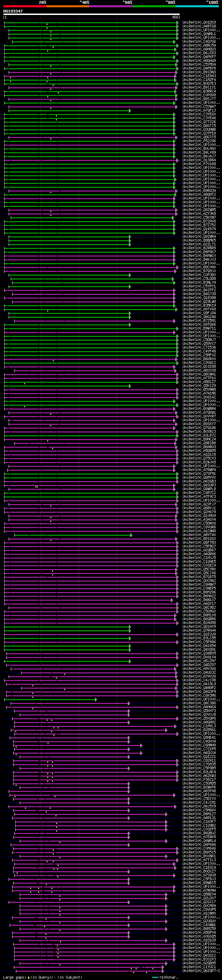The image size is (222, 980).
Task: Select hit UniRef100_Q8IAY9
Action: (199, 626)
